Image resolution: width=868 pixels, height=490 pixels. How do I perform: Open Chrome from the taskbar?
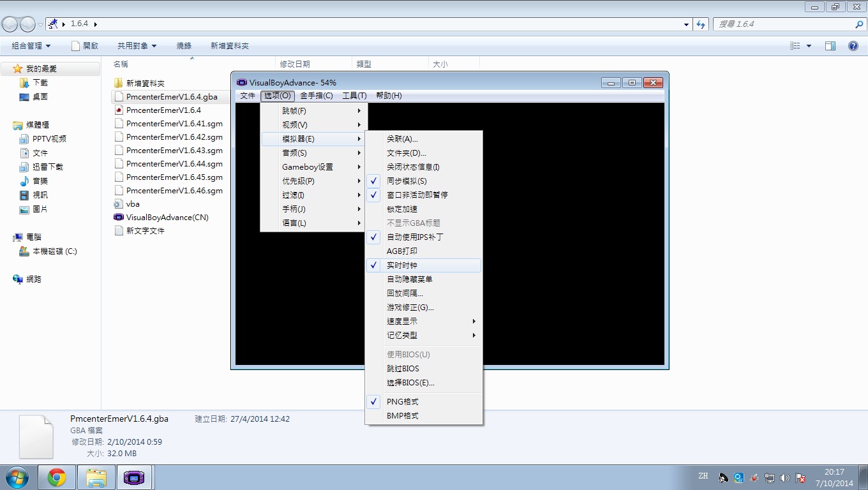click(57, 477)
